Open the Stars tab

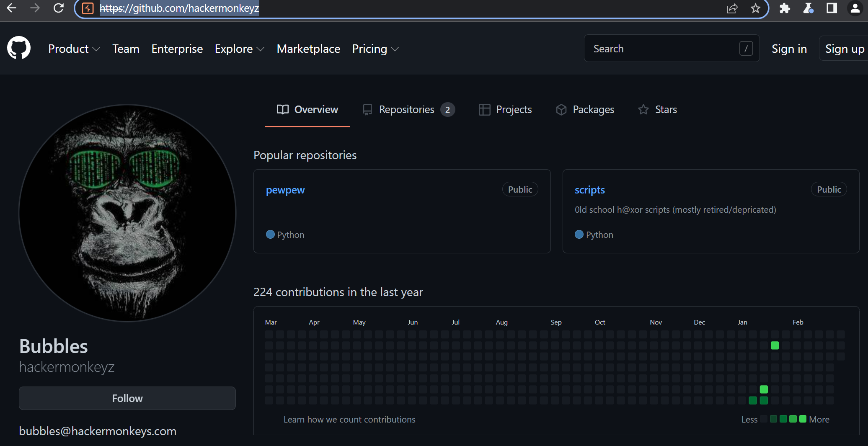657,110
